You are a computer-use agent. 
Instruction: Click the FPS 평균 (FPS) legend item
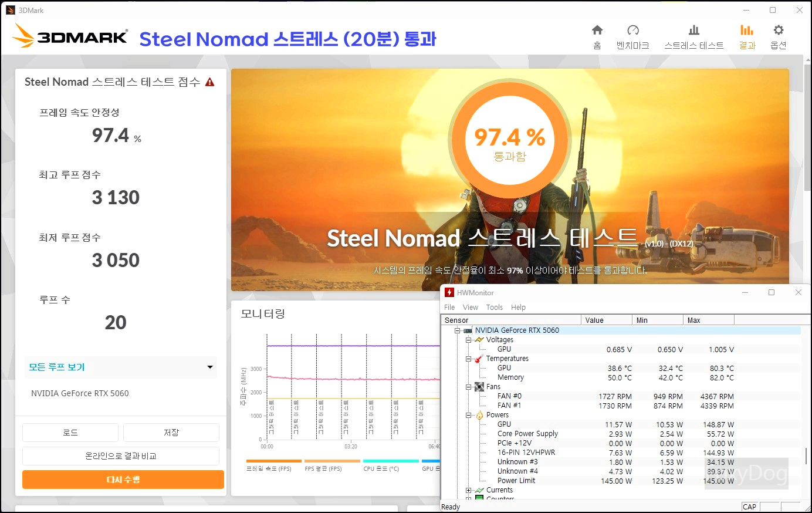point(331,465)
